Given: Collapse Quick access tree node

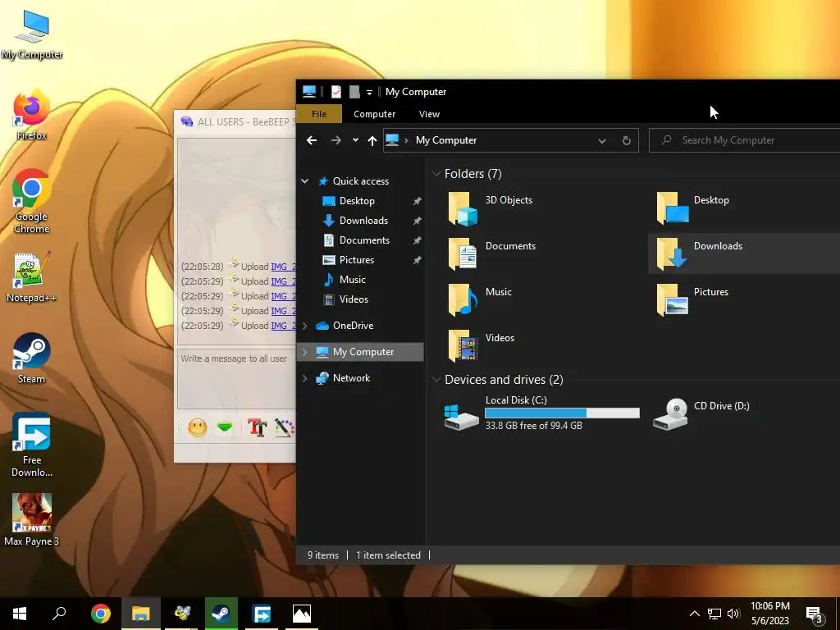Looking at the screenshot, I should [305, 181].
